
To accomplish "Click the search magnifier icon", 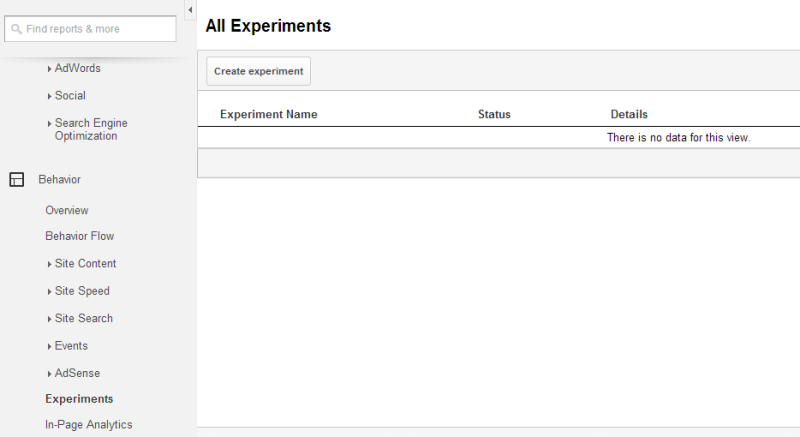I will point(17,30).
